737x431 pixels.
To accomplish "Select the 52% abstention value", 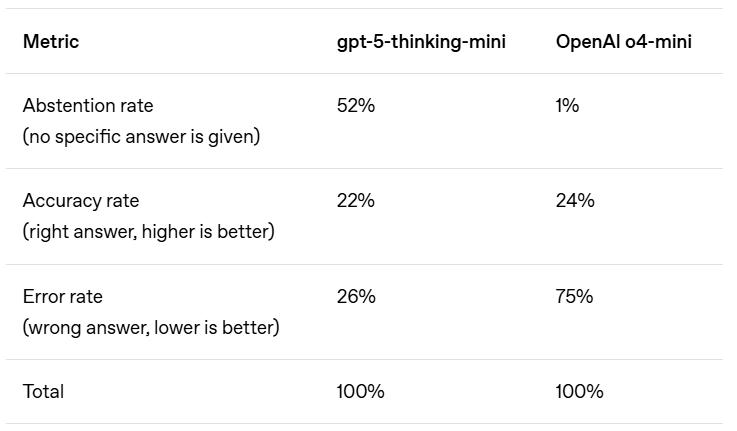I will [x=356, y=106].
